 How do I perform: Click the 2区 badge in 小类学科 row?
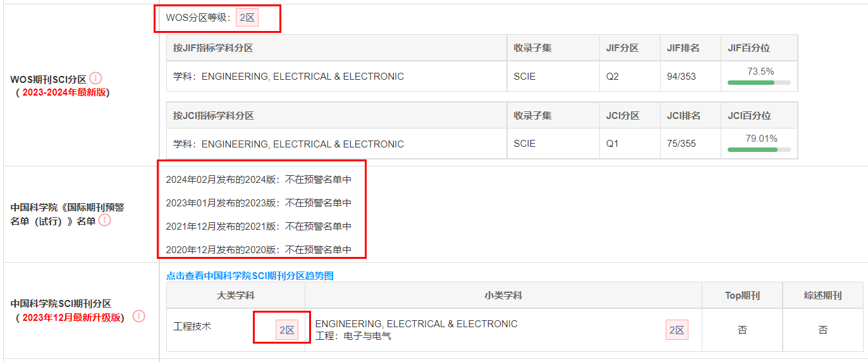click(676, 330)
